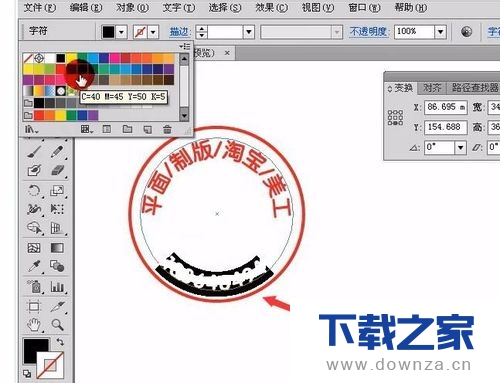The image size is (500, 383).
Task: Select reference point locator grid
Action: click(x=395, y=117)
